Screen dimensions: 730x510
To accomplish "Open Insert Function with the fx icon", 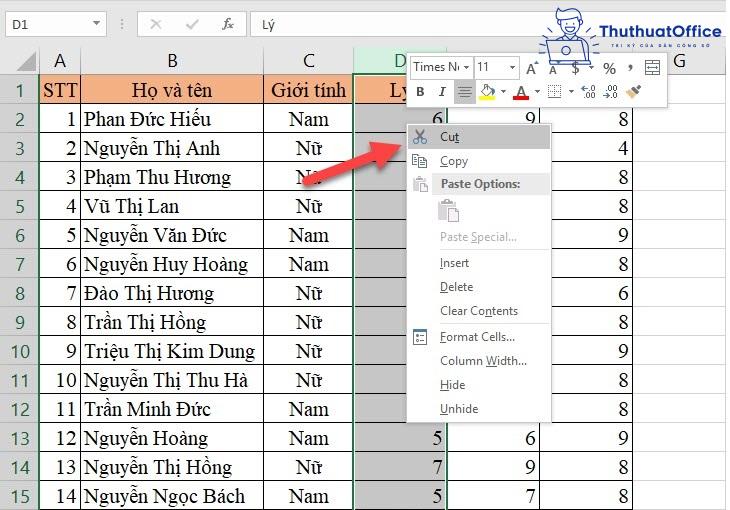I will (x=228, y=24).
